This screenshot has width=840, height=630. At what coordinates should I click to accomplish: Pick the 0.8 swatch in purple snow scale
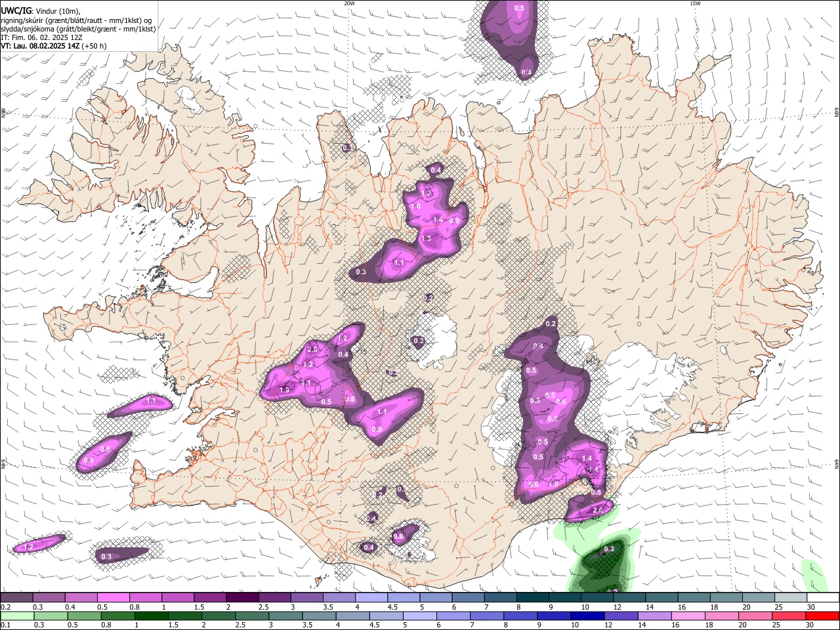pyautogui.click(x=146, y=598)
